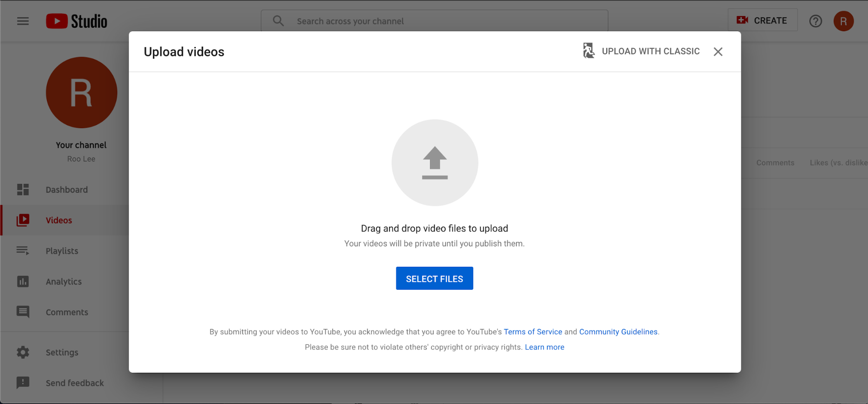Click the Comments speech bubble icon
Image resolution: width=868 pixels, height=404 pixels.
tap(23, 312)
